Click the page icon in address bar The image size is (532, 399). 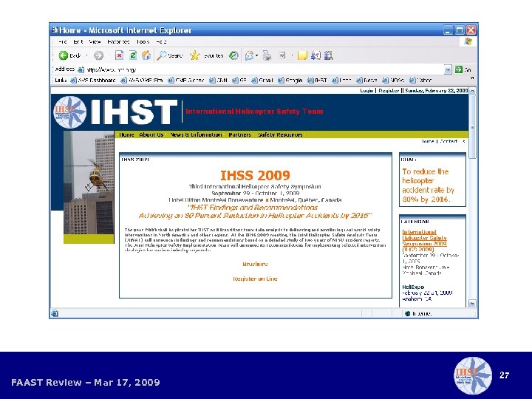tap(81, 70)
